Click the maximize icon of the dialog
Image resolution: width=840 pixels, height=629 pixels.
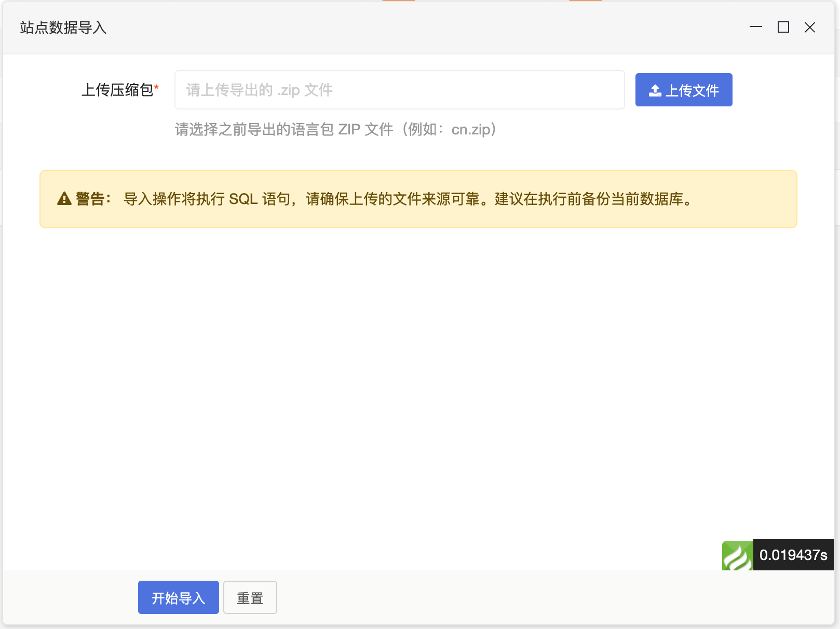[x=783, y=28]
